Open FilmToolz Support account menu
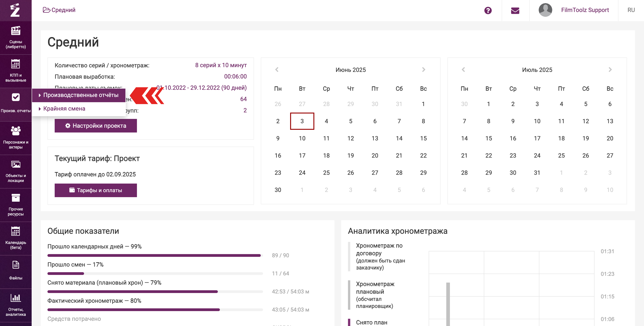The image size is (644, 326). [x=585, y=10]
